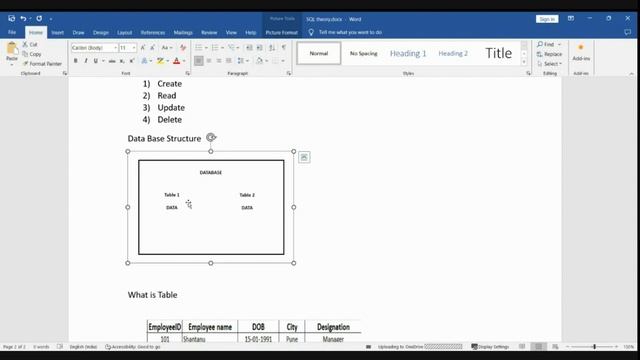Click the Redo/Repeat icon in quick access toolbar

(39, 19)
